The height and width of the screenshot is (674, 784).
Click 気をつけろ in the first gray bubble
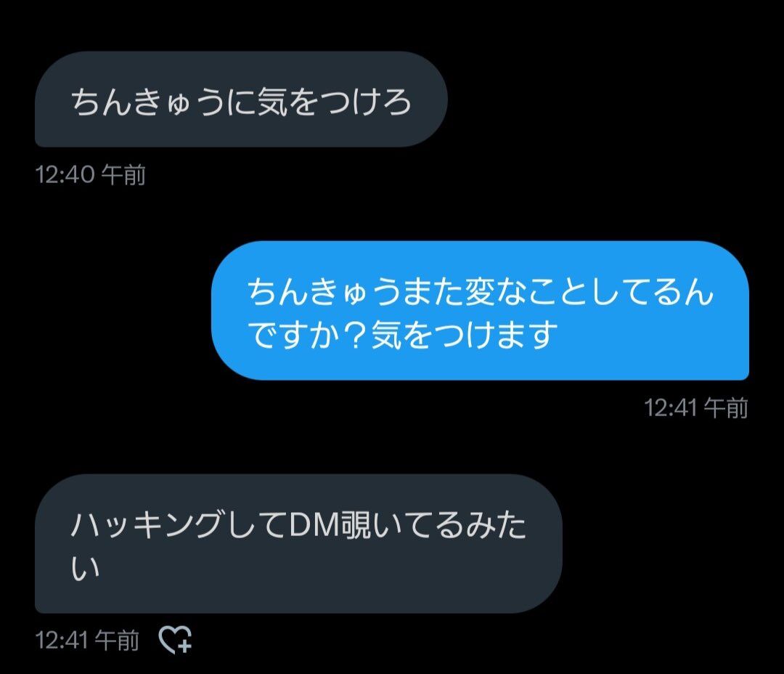click(x=334, y=102)
